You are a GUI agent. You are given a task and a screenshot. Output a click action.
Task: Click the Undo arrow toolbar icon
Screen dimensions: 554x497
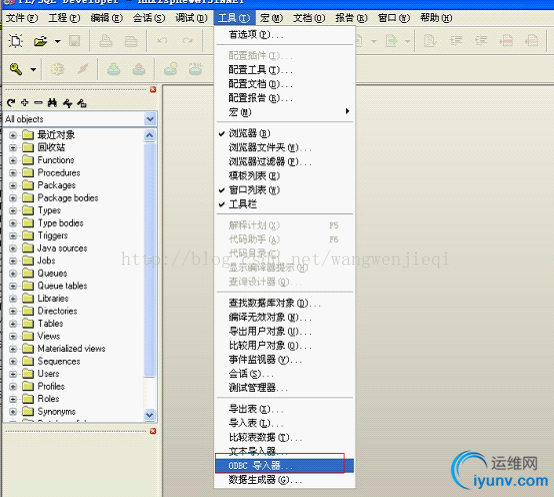[163, 41]
